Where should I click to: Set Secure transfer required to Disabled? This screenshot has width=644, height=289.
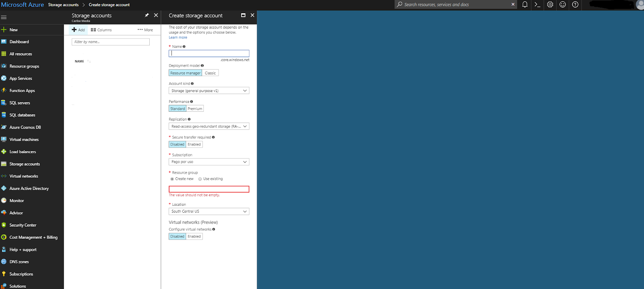[x=177, y=144]
